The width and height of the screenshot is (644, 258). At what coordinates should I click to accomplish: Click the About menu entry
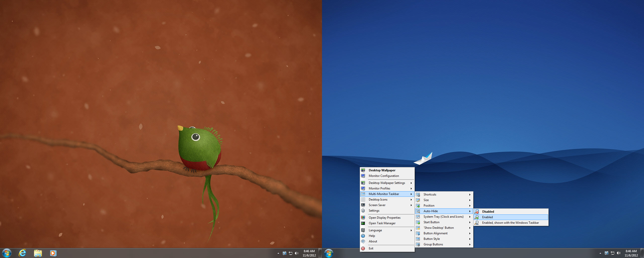pyautogui.click(x=373, y=241)
